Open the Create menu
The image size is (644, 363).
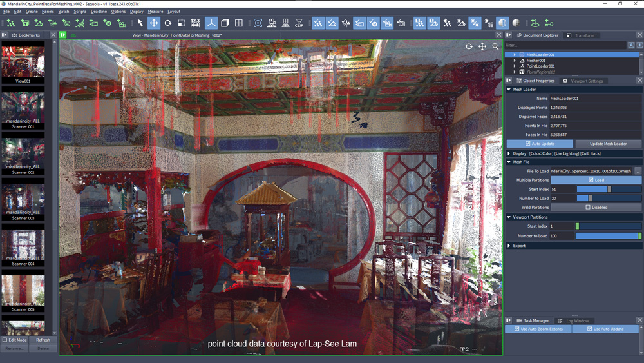(x=32, y=12)
